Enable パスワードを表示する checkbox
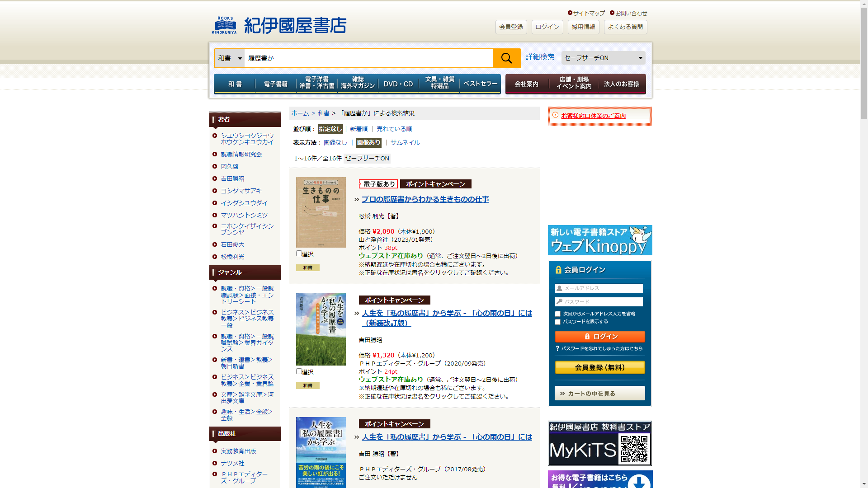Screen dimensions: 868x488 click(557, 322)
